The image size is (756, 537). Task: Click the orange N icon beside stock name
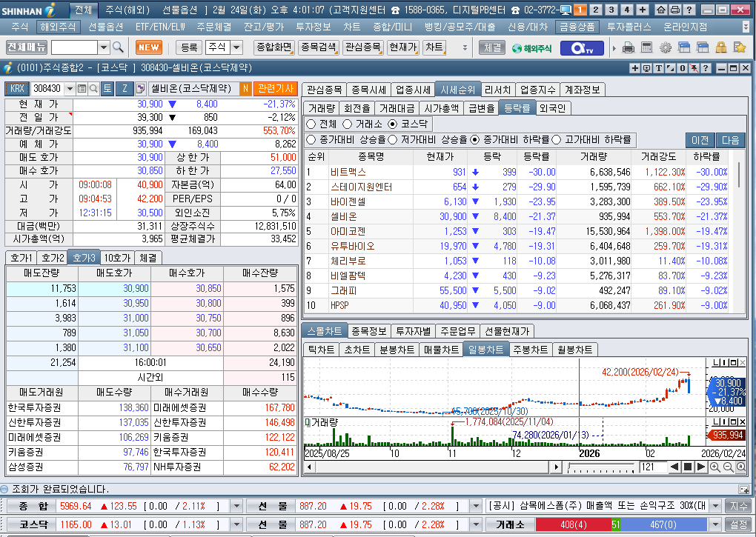click(x=245, y=89)
